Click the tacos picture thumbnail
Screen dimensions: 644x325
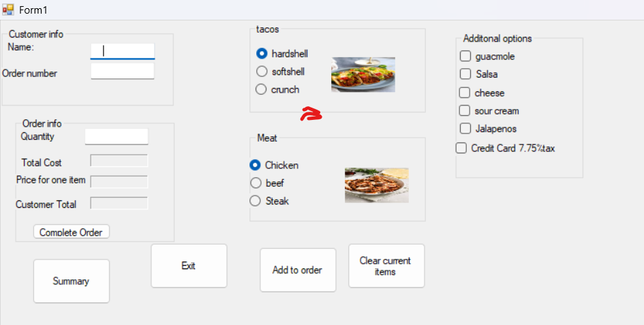coord(363,74)
